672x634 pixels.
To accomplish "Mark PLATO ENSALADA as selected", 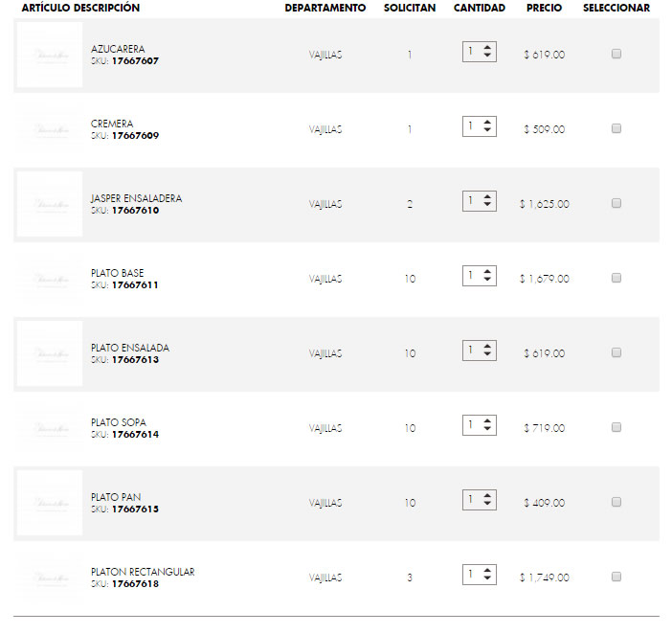I will click(x=616, y=352).
